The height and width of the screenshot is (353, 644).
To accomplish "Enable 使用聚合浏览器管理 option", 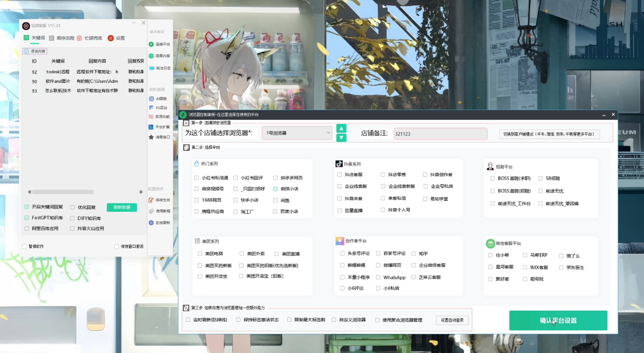I will click(x=377, y=320).
